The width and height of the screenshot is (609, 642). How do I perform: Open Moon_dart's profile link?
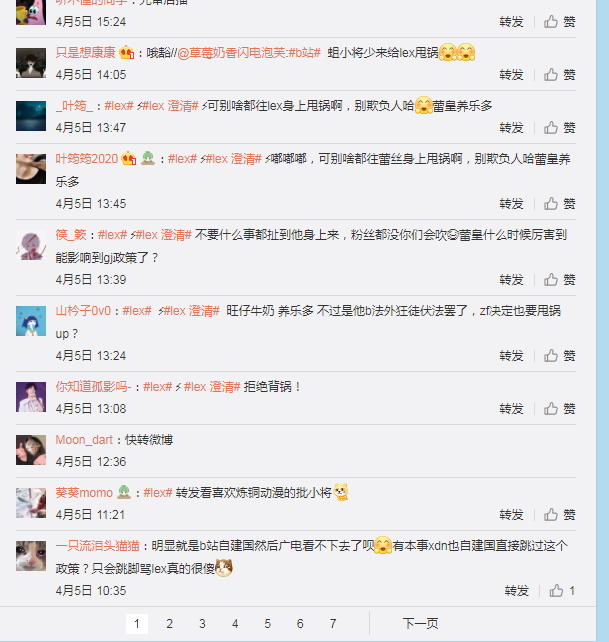click(84, 440)
